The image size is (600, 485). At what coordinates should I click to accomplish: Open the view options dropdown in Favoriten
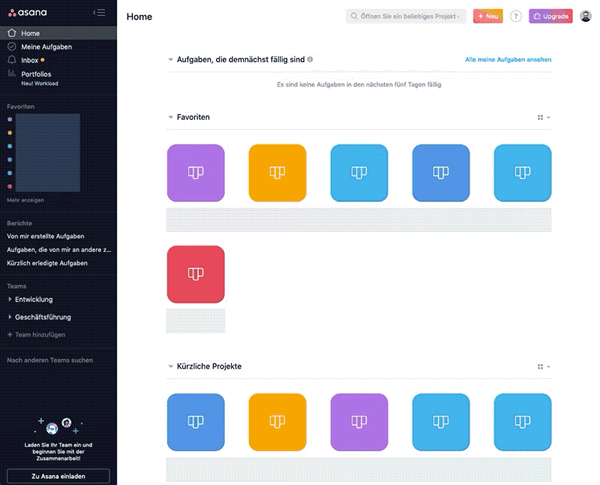click(x=544, y=117)
